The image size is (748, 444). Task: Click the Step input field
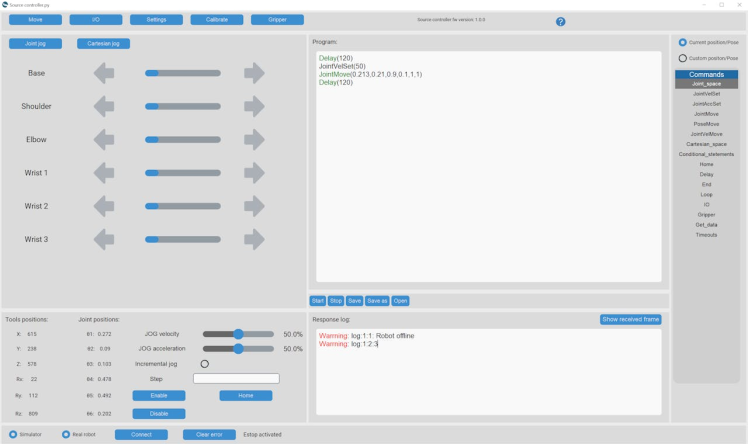[236, 379]
